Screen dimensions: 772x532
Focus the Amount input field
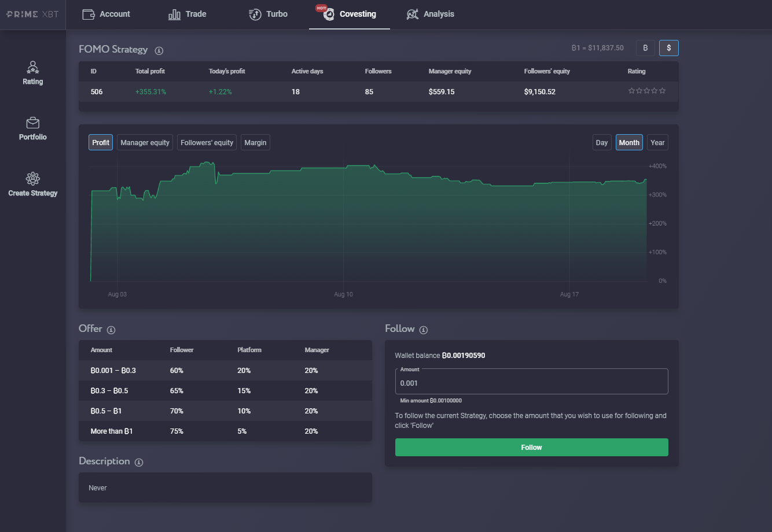click(531, 382)
